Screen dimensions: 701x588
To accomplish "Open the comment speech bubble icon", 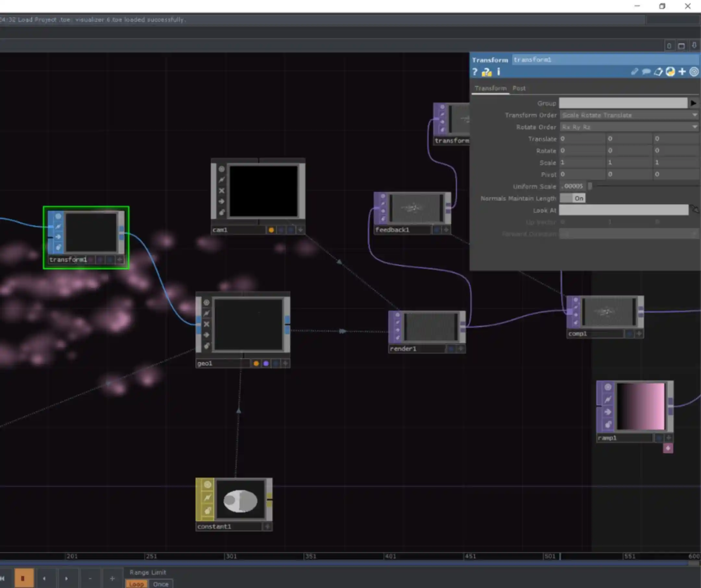I will (x=646, y=72).
